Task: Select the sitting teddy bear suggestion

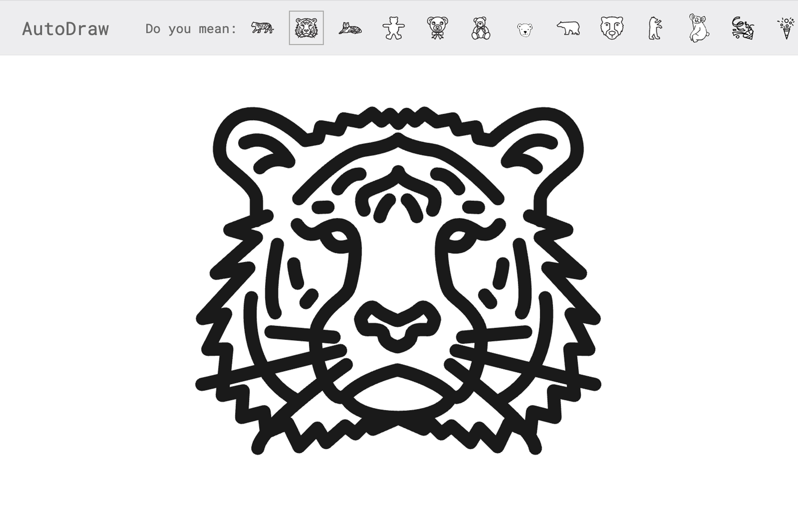Action: click(481, 29)
